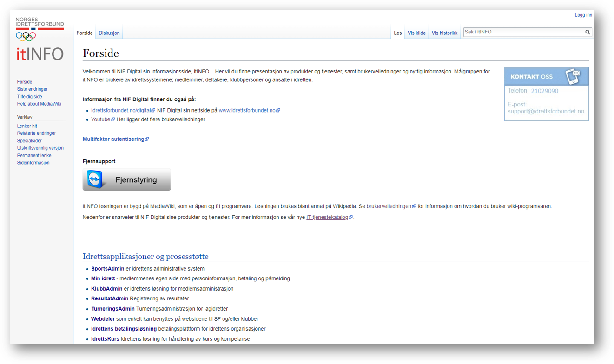Open the Vis historikk tab

[x=444, y=33]
